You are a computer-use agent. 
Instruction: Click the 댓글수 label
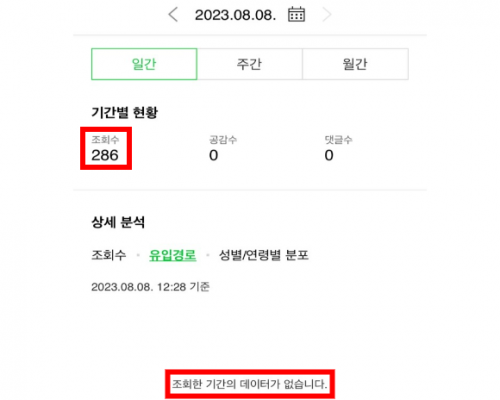coord(338,139)
